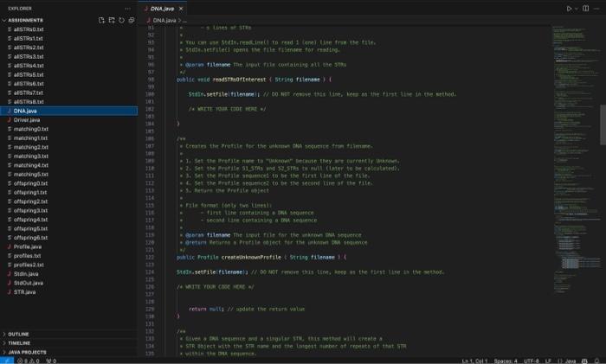Image resolution: width=606 pixels, height=364 pixels.
Task: Open Profile.java in the file tree
Action: point(28,246)
